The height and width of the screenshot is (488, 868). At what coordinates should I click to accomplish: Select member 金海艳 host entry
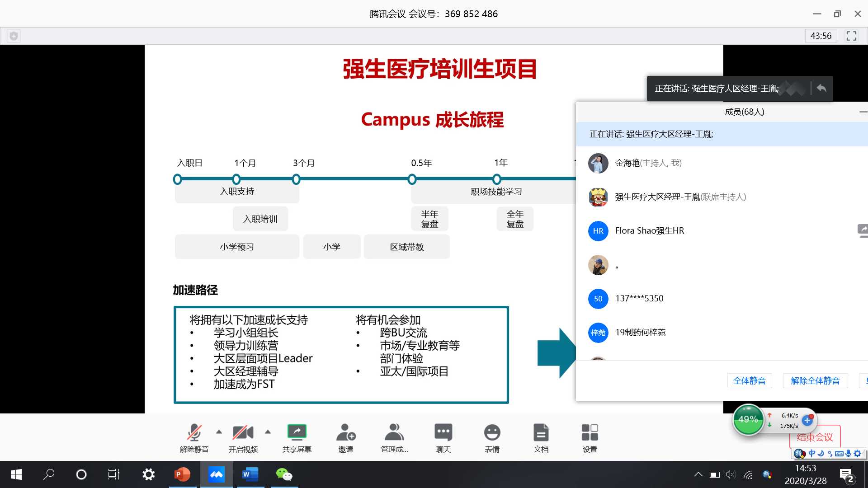pos(648,163)
